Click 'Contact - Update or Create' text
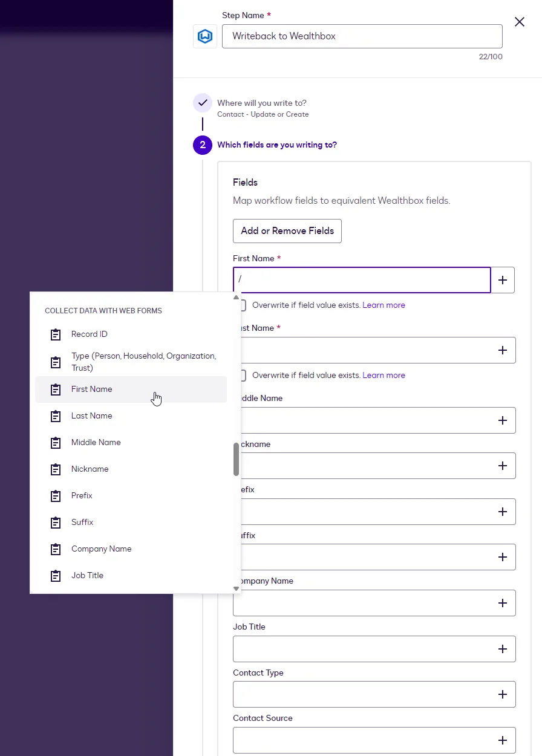Image resolution: width=542 pixels, height=756 pixels. pyautogui.click(x=263, y=114)
